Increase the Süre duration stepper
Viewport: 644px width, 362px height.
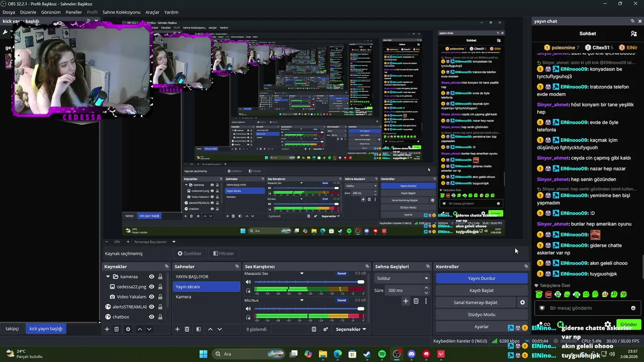426,288
